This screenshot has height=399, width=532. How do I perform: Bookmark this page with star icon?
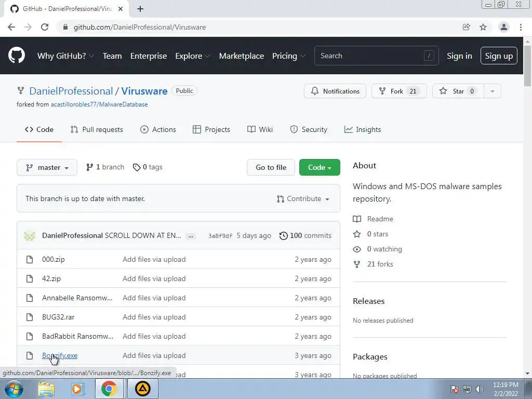point(483,27)
